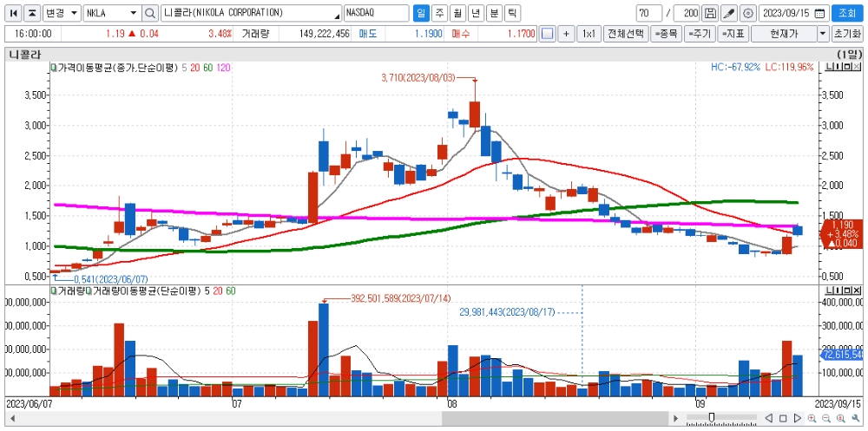Toggle 거래량이동평균 indicator checkbox
868x431 pixels.
pos(88,291)
